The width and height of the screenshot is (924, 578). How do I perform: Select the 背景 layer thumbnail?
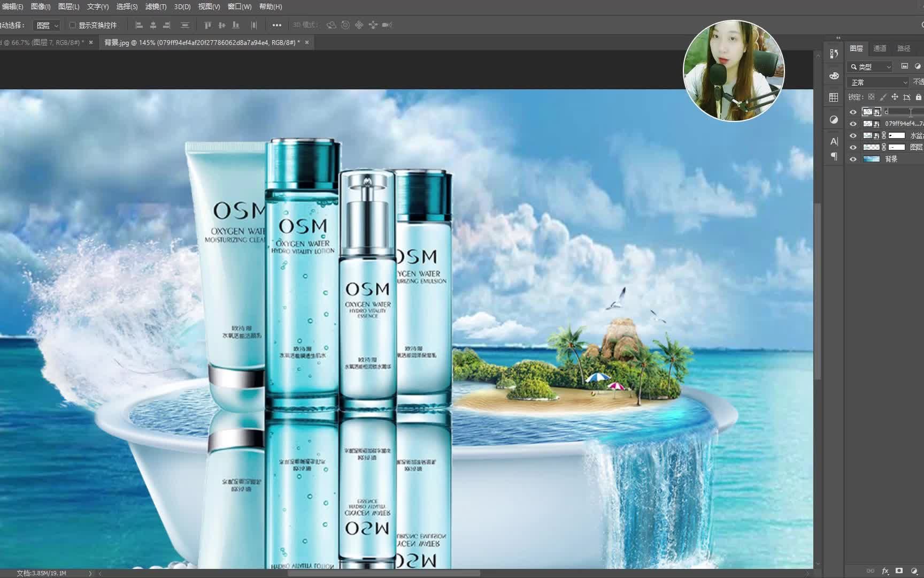[x=872, y=159]
